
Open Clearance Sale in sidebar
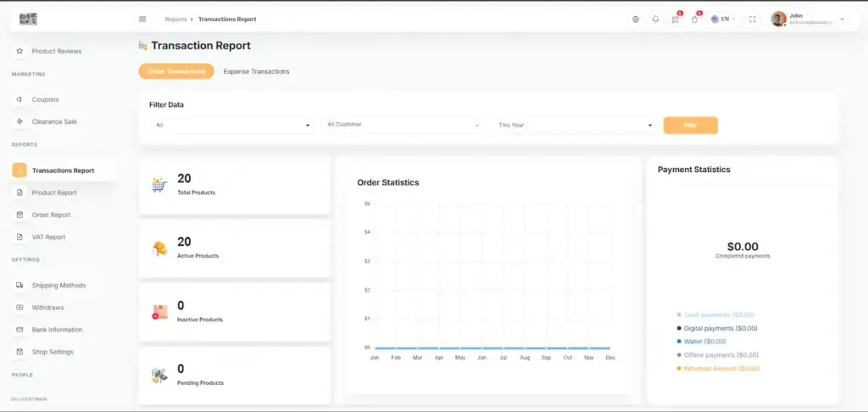click(x=54, y=121)
